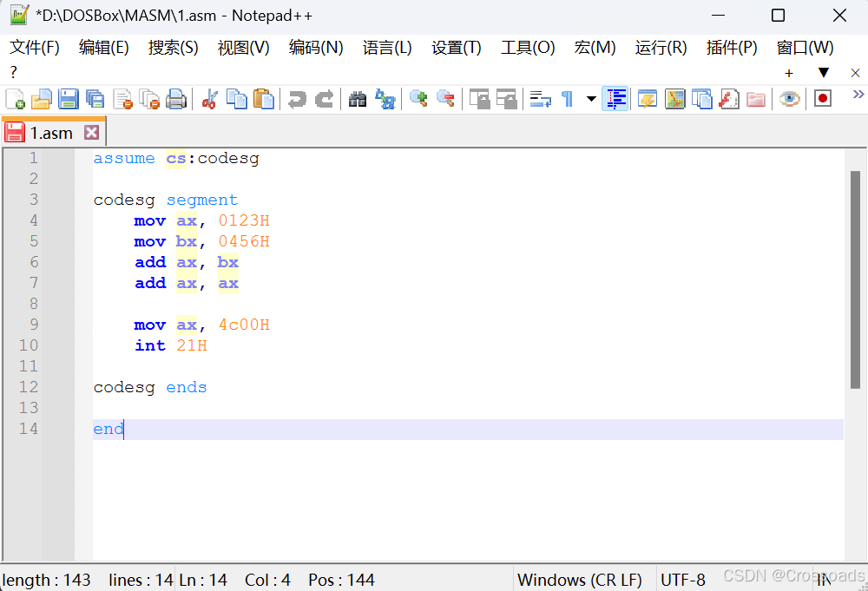This screenshot has width=868, height=591.
Task: Save the current file with floppy icon
Action: click(68, 99)
